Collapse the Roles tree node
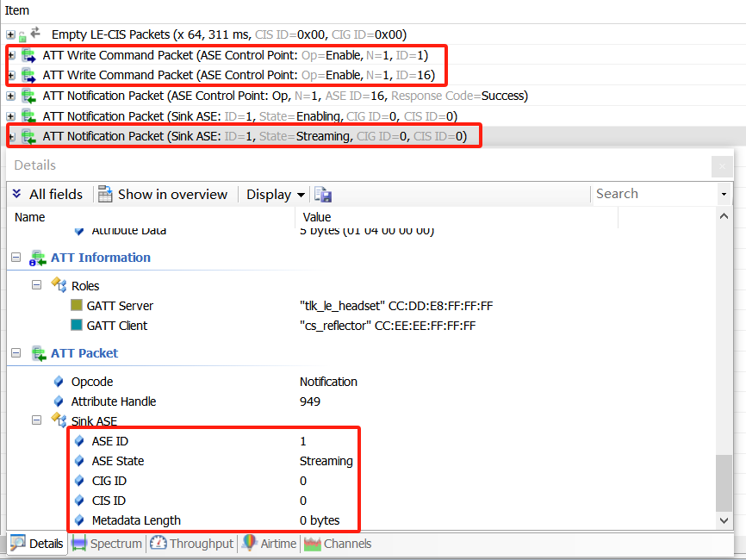The width and height of the screenshot is (746, 560). point(36,284)
